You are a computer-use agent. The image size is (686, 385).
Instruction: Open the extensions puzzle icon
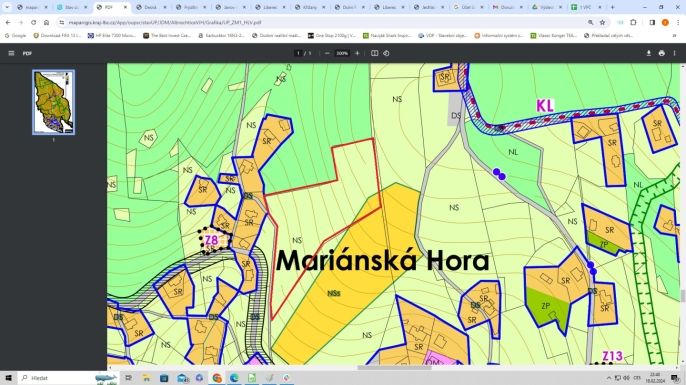click(x=633, y=22)
